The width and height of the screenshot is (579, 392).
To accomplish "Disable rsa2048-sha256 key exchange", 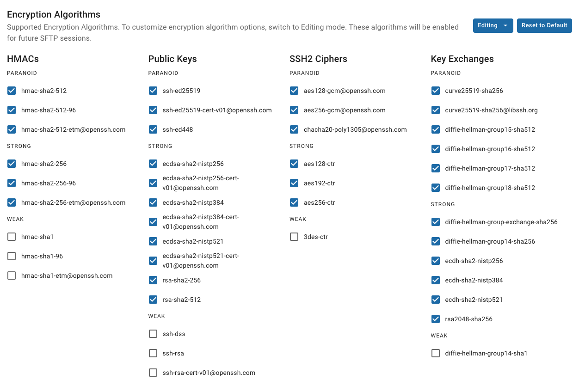I will point(435,319).
